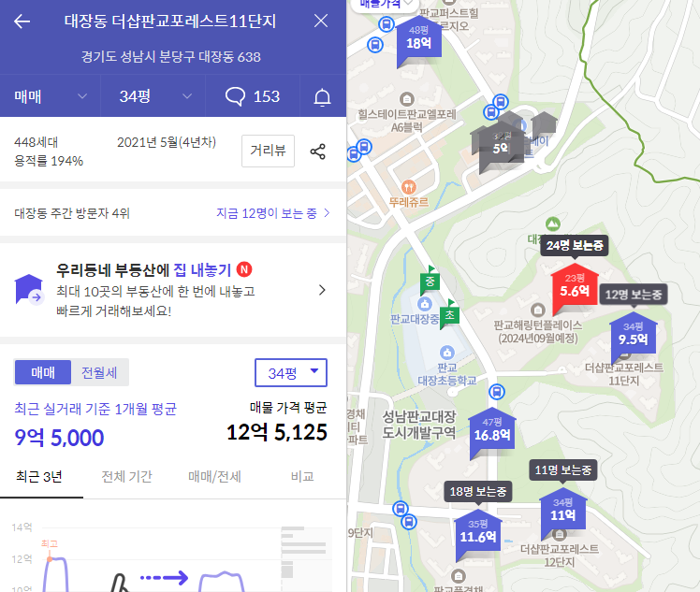The width and height of the screenshot is (700, 592).
Task: Open the 비교 tab
Action: click(x=302, y=477)
